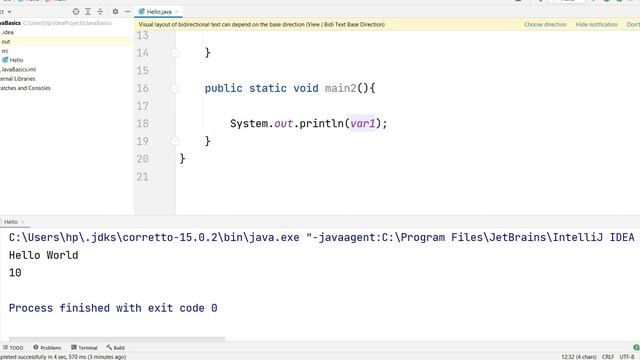
Task: Click line number 21 in the gutter
Action: pos(142,177)
